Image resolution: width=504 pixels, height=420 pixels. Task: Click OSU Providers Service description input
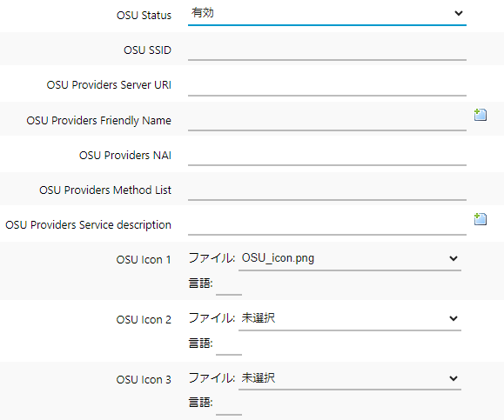click(327, 225)
